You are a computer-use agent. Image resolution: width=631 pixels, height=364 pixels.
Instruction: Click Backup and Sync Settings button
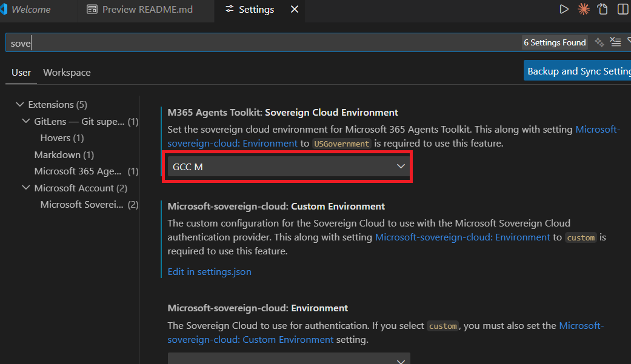pyautogui.click(x=578, y=71)
